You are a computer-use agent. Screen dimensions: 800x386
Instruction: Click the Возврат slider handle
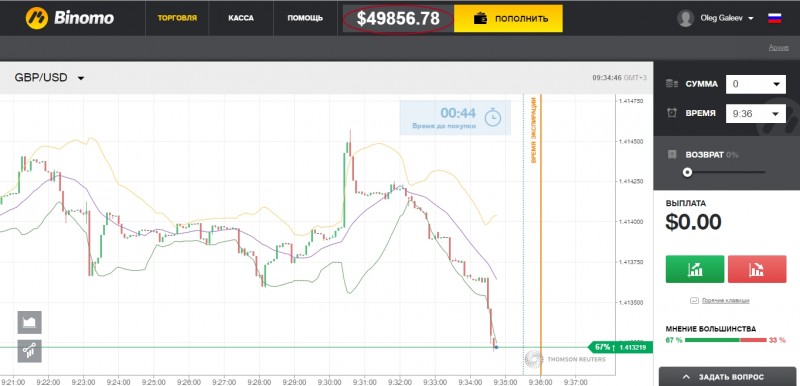click(x=688, y=172)
